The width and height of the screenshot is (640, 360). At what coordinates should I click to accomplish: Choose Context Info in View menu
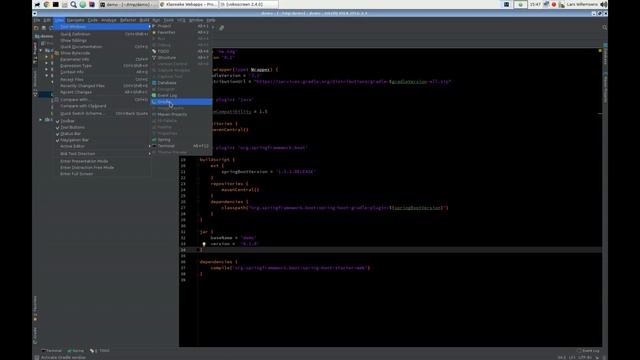[102, 72]
